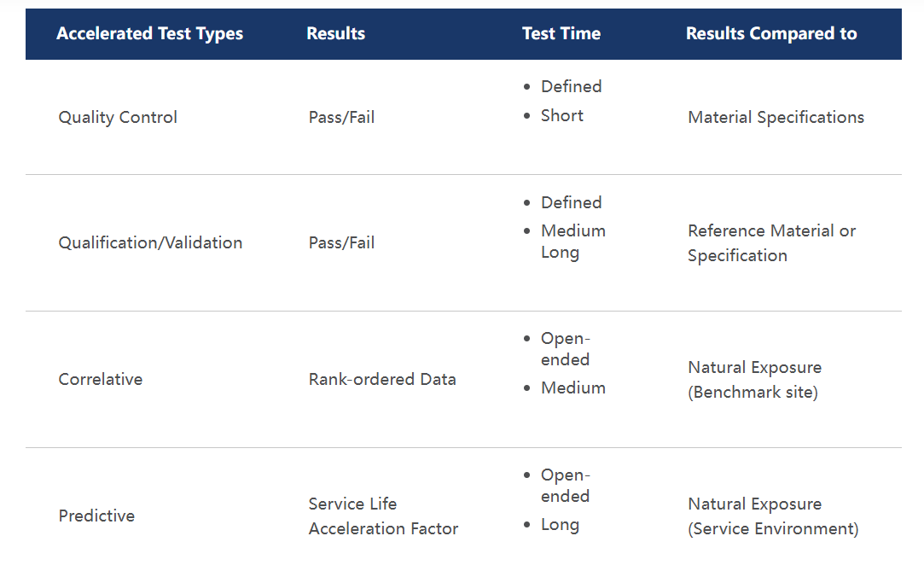Click Pass/Fail in the Quality Control row
924x571 pixels.
(x=342, y=117)
